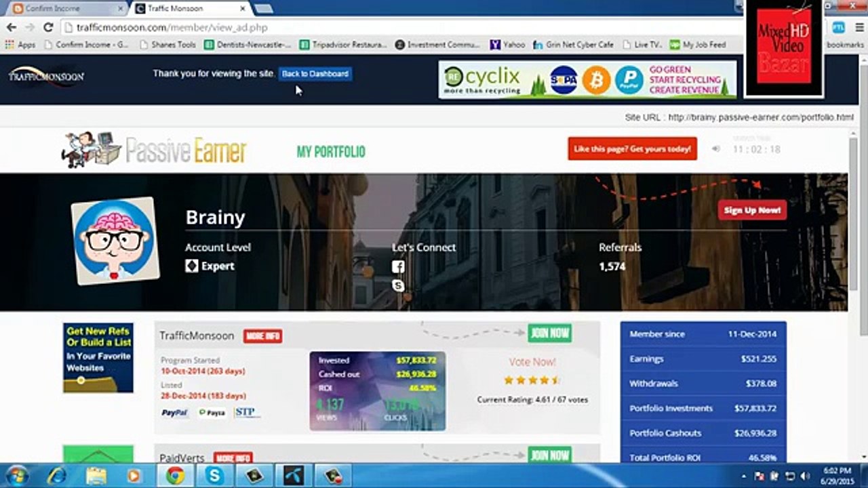The height and width of the screenshot is (488, 868).
Task: Click the Referrals count 1,574
Action: 612,267
